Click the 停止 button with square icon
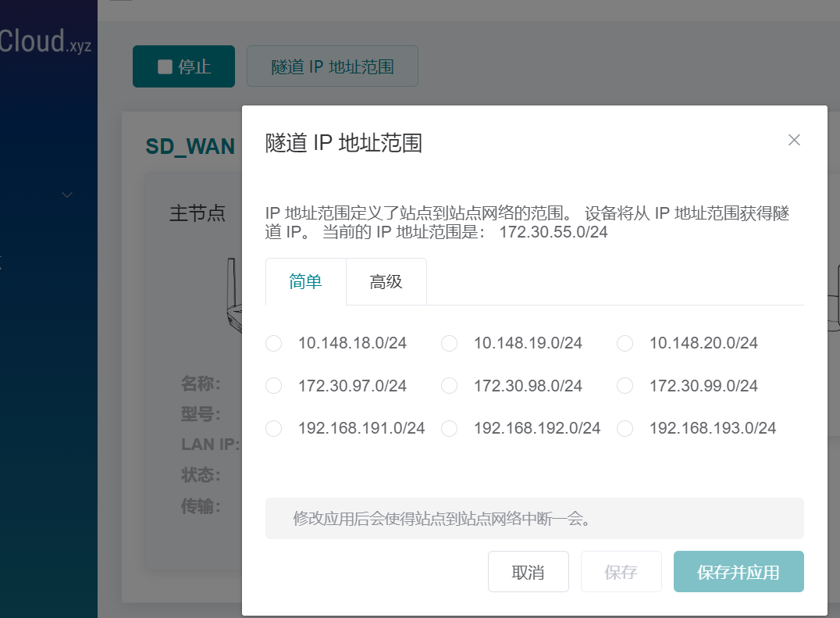Screen dimensions: 840x618 183,66
